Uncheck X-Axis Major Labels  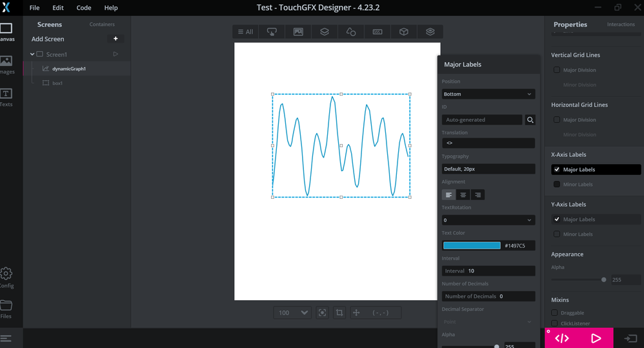pos(556,169)
